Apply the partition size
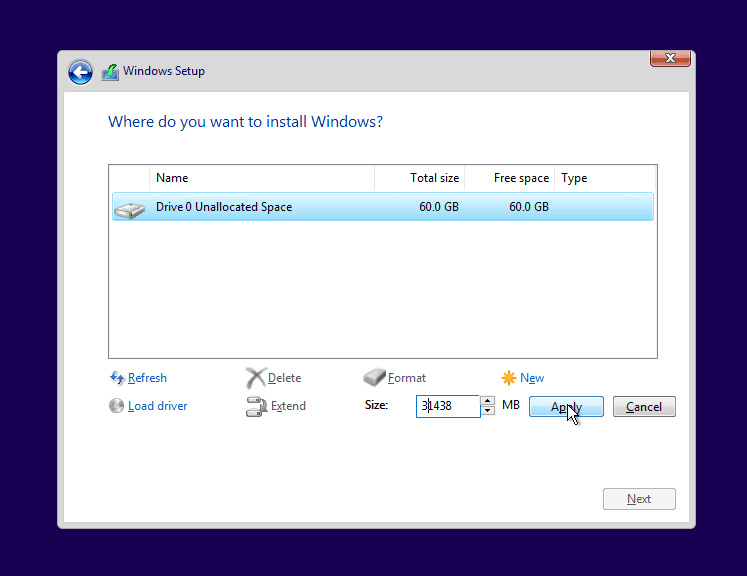The width and height of the screenshot is (747, 576). point(566,407)
